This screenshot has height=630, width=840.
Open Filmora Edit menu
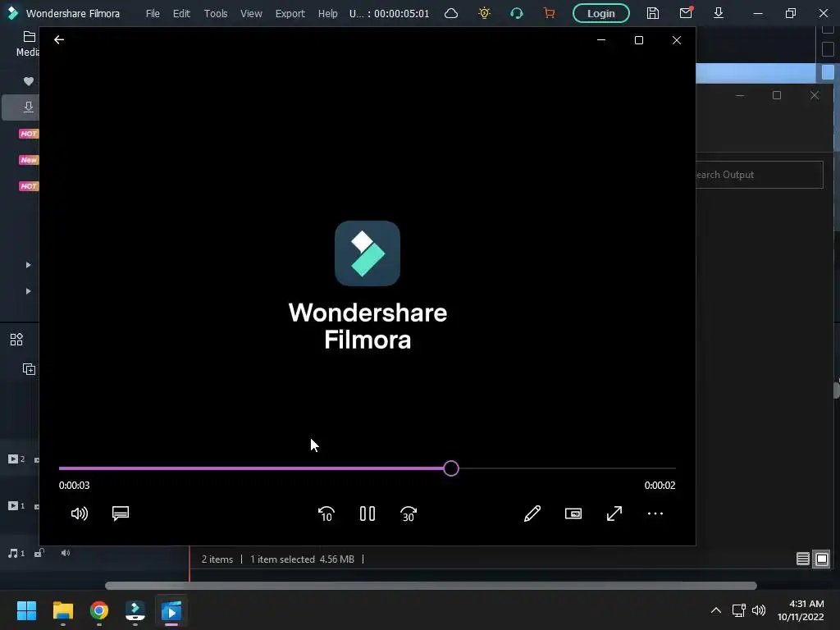pyautogui.click(x=181, y=13)
